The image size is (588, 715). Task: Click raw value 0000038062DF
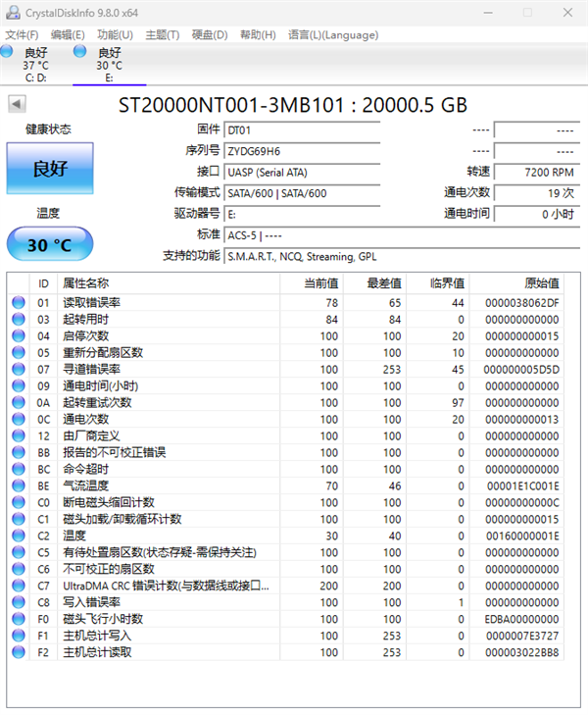point(522,303)
